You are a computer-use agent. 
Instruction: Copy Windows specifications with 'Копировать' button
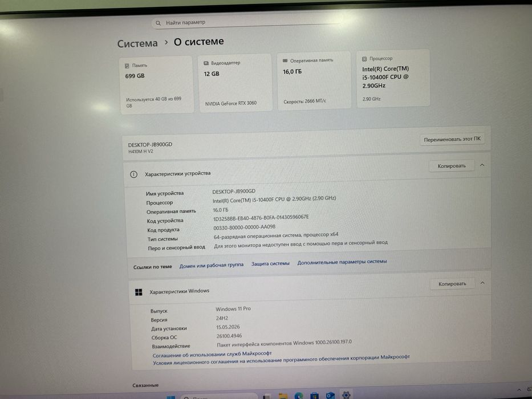click(452, 284)
